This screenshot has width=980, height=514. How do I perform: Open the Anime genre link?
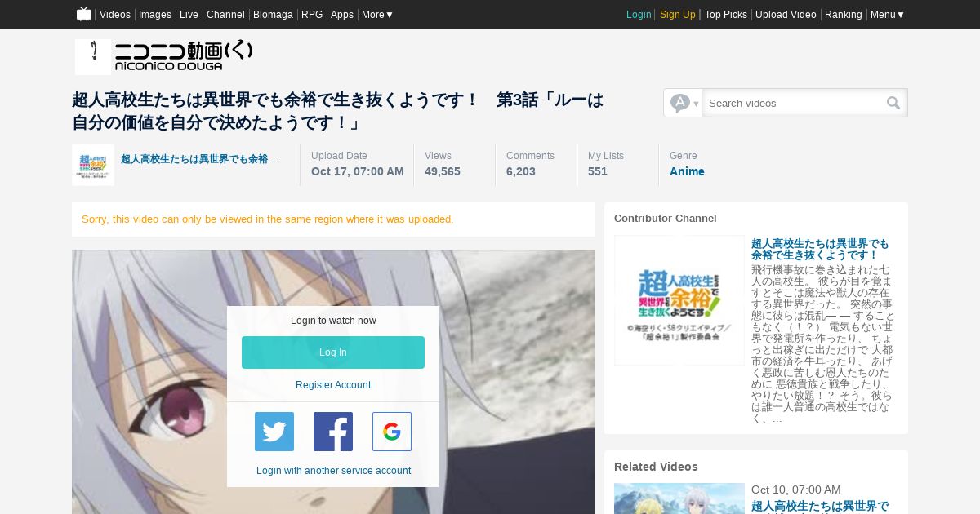(687, 171)
